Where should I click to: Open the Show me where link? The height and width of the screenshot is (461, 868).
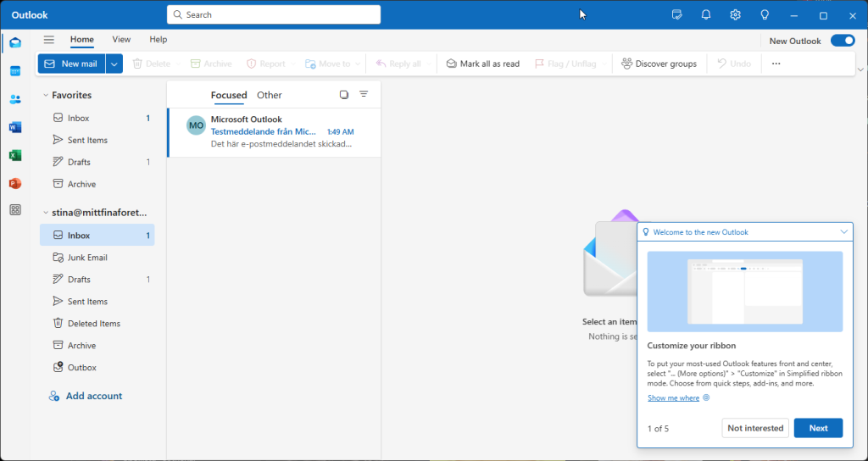pyautogui.click(x=673, y=398)
